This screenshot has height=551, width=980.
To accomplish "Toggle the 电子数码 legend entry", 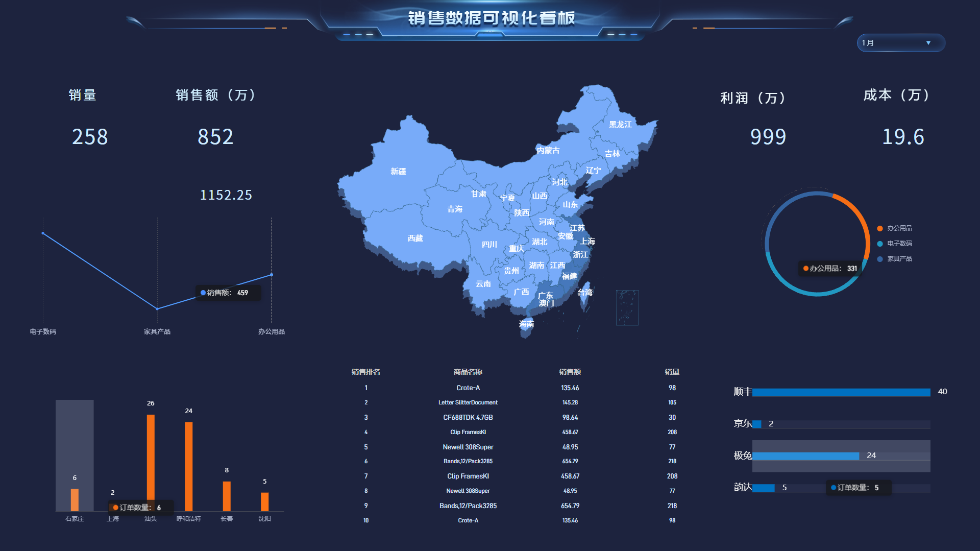I will click(x=894, y=244).
